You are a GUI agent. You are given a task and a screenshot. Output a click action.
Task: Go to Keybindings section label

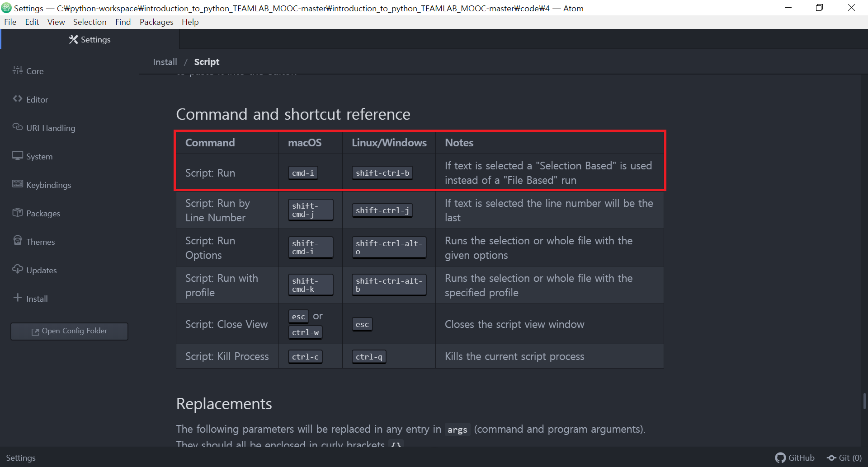point(49,185)
